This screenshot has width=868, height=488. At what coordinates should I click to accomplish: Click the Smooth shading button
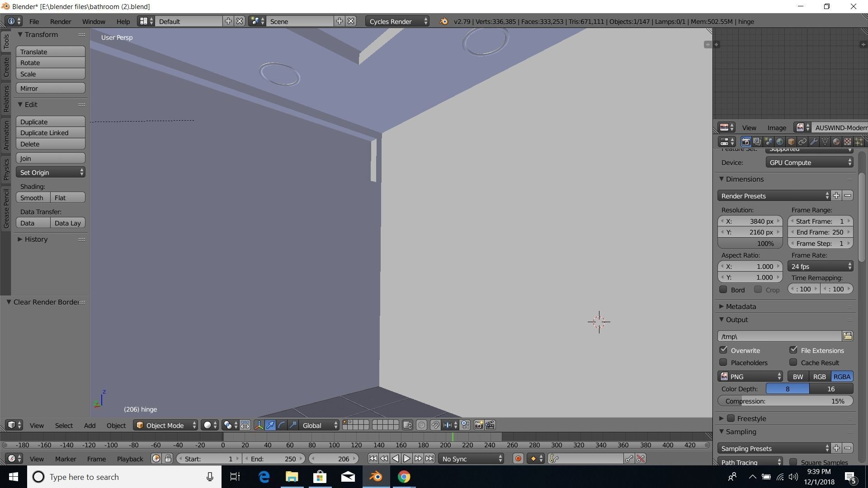point(33,198)
